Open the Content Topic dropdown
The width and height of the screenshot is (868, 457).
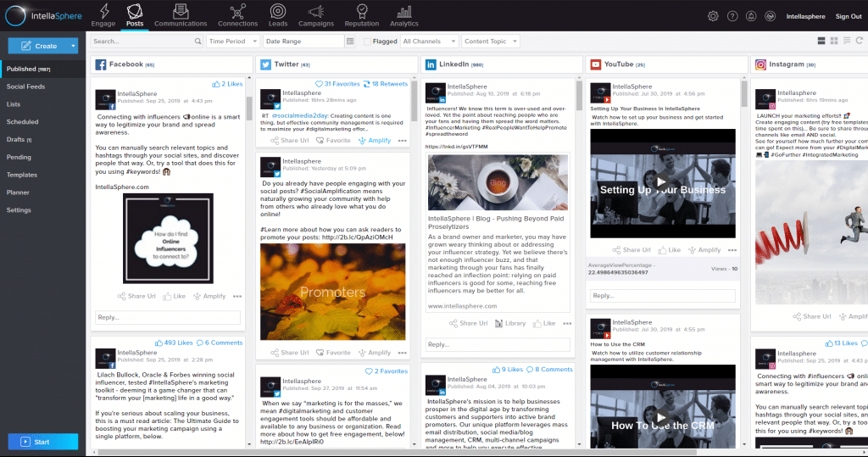pos(490,41)
